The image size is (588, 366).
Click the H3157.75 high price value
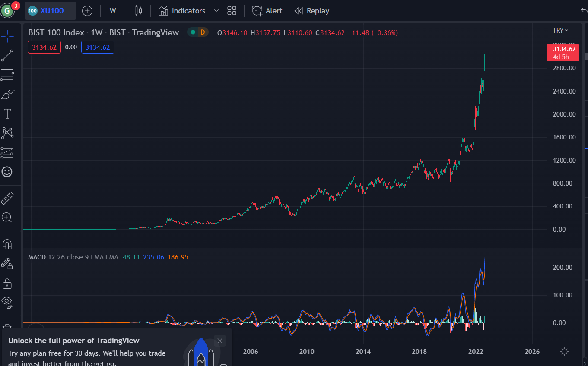[x=265, y=33]
